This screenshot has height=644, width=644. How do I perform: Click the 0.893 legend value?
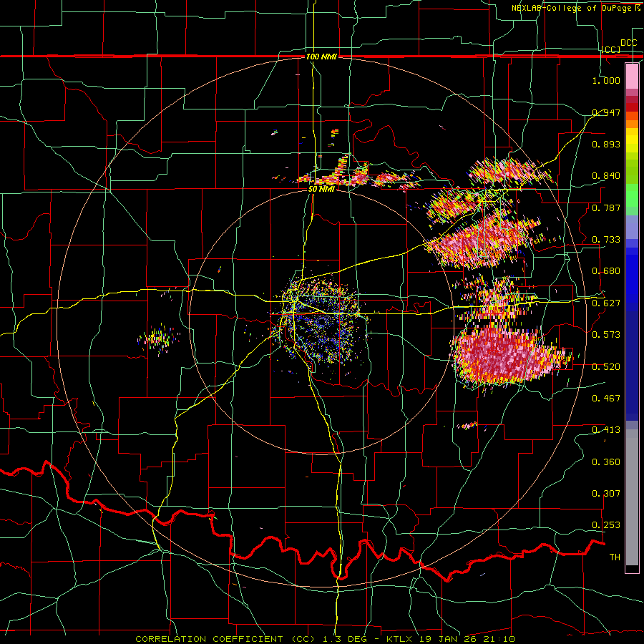click(x=606, y=144)
